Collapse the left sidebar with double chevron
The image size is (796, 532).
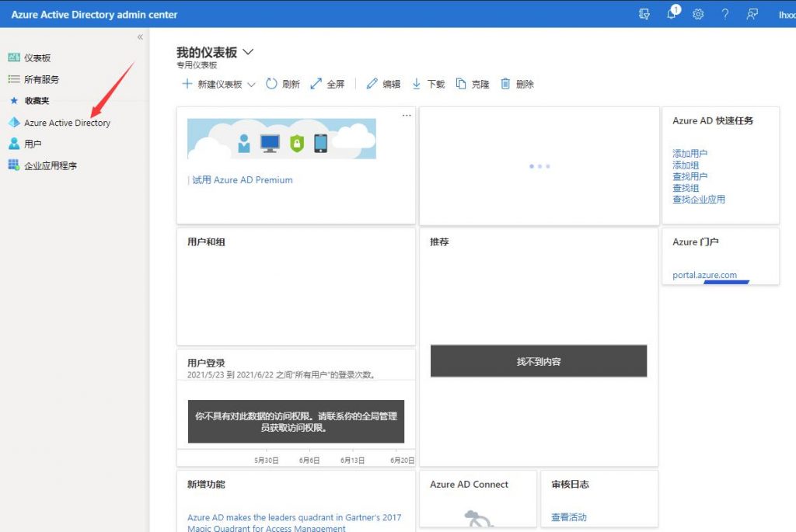click(x=140, y=37)
